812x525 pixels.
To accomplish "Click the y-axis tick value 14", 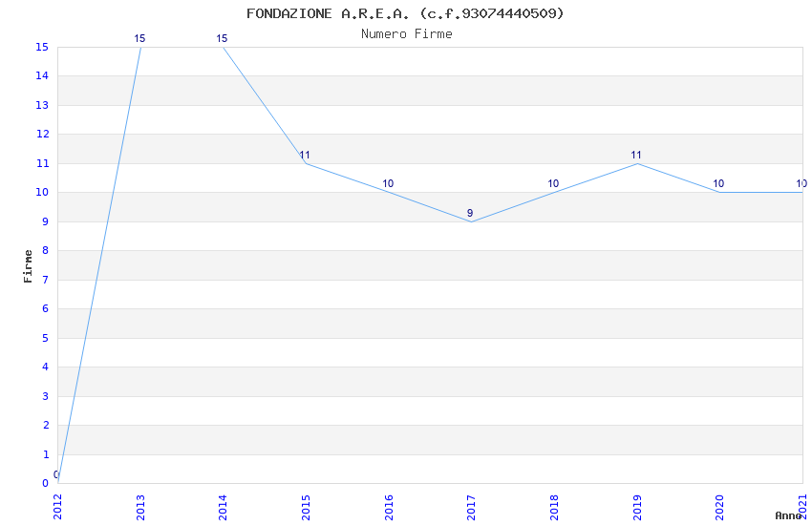I will point(42,76).
